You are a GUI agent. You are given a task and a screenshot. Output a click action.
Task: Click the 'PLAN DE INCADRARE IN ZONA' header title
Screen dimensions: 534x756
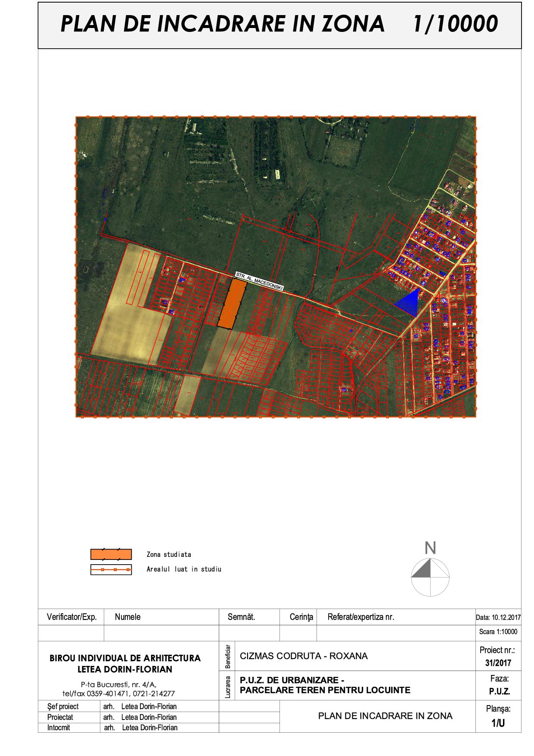click(222, 24)
